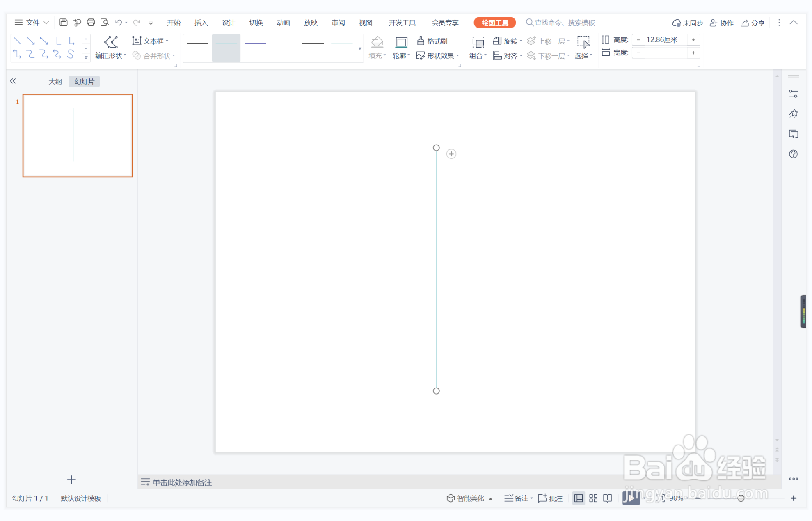Click 单击此处添加备注 to add notes
Image resolution: width=812 pixels, height=521 pixels.
[182, 482]
